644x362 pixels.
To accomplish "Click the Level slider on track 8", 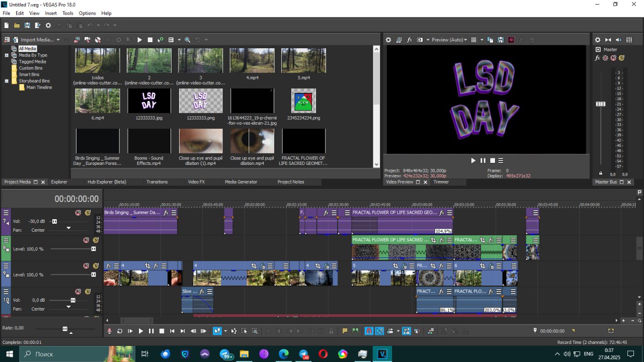I will tap(93, 249).
